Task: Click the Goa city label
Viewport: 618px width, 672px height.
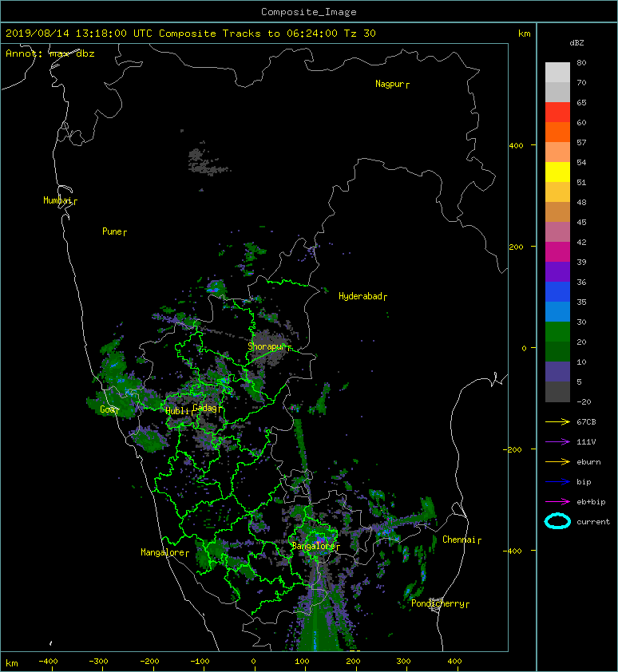Action: [x=107, y=409]
